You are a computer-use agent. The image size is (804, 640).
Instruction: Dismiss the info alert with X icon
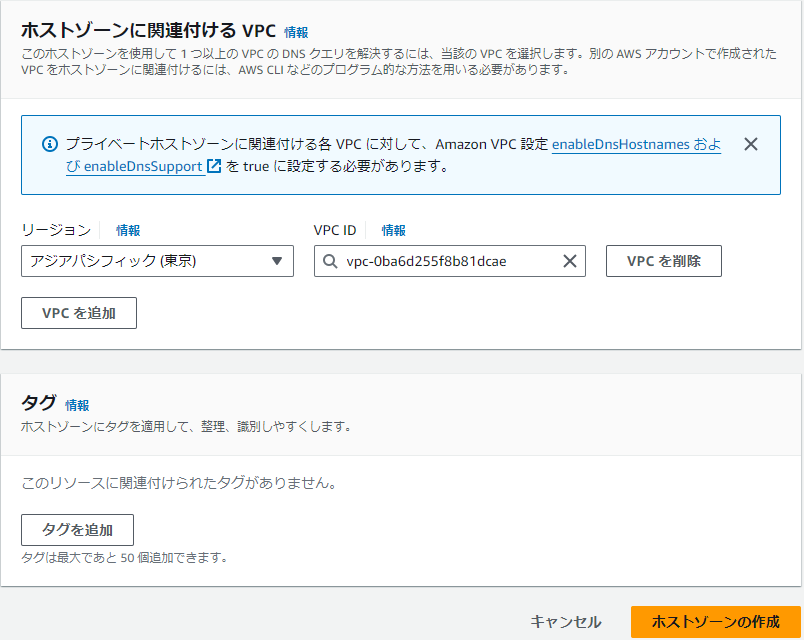click(x=751, y=144)
